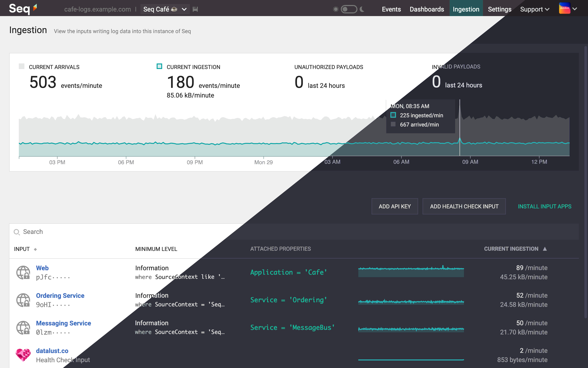Toggle the Current Ingestion series checkbox
588x368 pixels.
159,66
